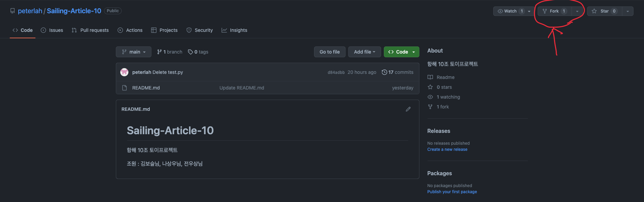Image resolution: width=644 pixels, height=202 pixels.
Task: Open the Delete test.py commit message
Action: click(x=168, y=72)
